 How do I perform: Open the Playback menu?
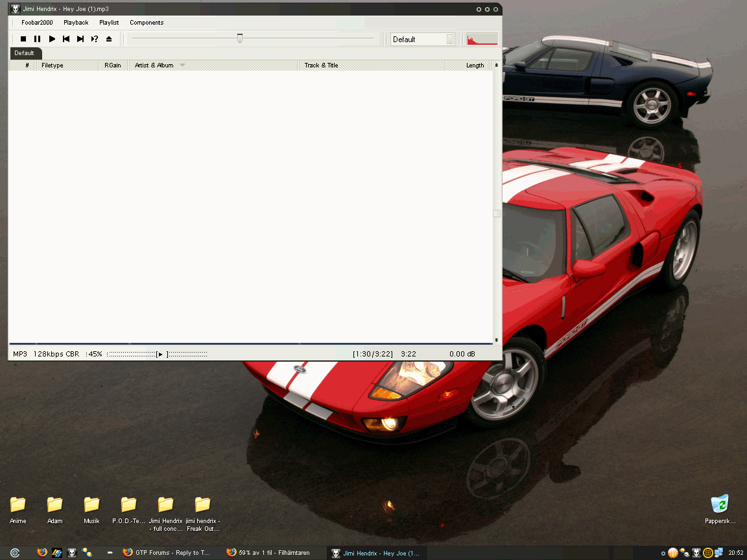coord(76,23)
